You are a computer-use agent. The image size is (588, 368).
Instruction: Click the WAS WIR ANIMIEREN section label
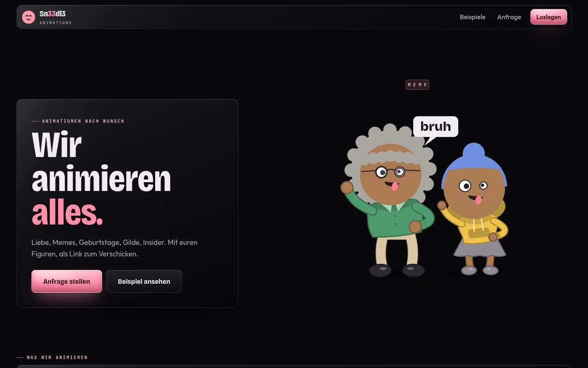(x=57, y=357)
